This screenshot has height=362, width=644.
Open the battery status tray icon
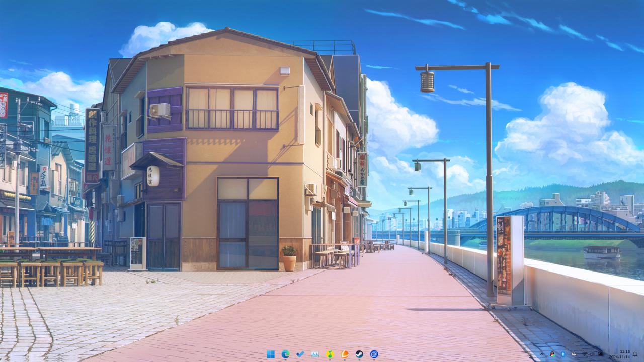coord(601,354)
